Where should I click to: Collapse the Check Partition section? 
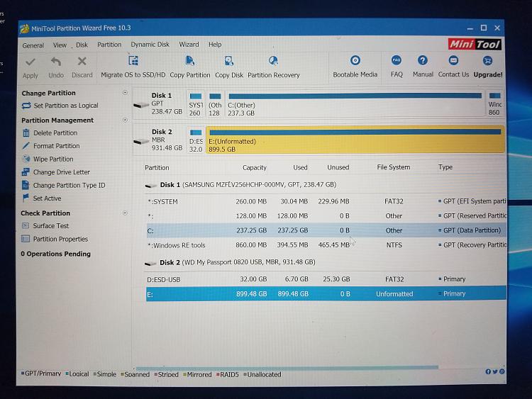pyautogui.click(x=125, y=213)
